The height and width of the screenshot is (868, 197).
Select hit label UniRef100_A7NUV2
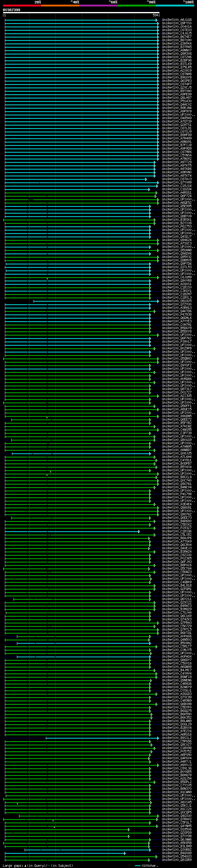(177, 159)
